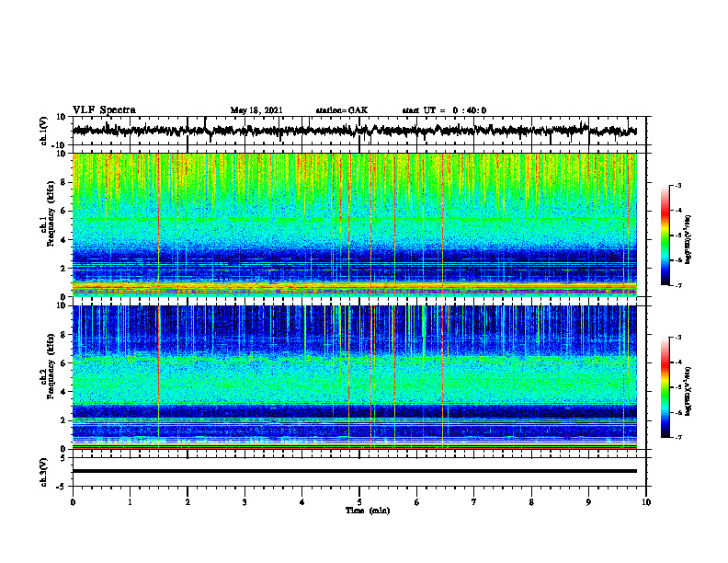Click the "6" kHz tick on ch.2 frequency axis
This screenshot has width=728, height=563.
(x=63, y=363)
